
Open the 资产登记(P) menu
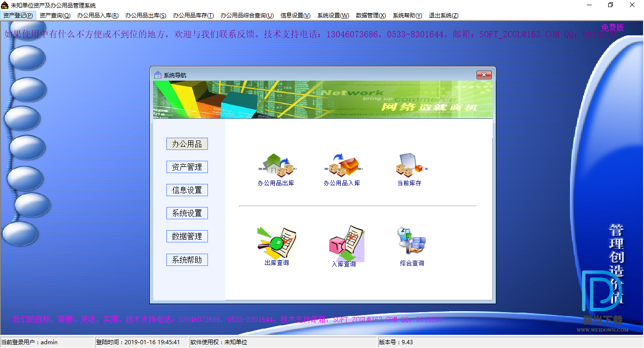(x=18, y=15)
